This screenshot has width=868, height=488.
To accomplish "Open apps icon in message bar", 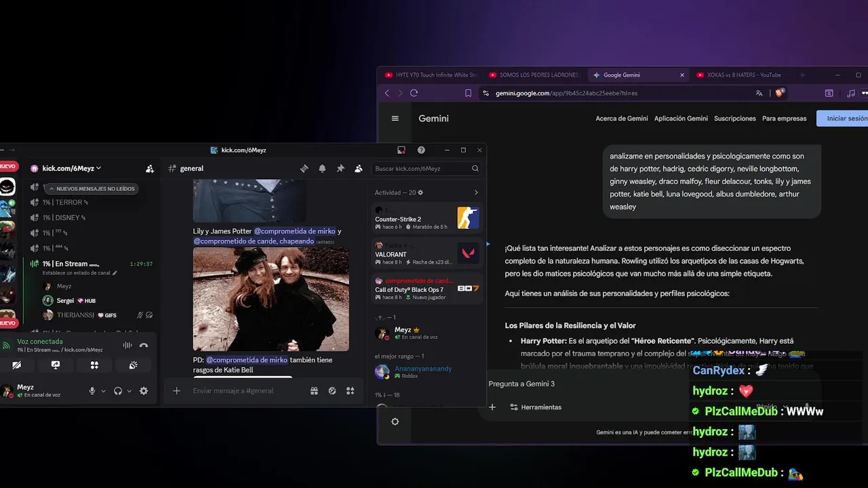I will coord(350,390).
